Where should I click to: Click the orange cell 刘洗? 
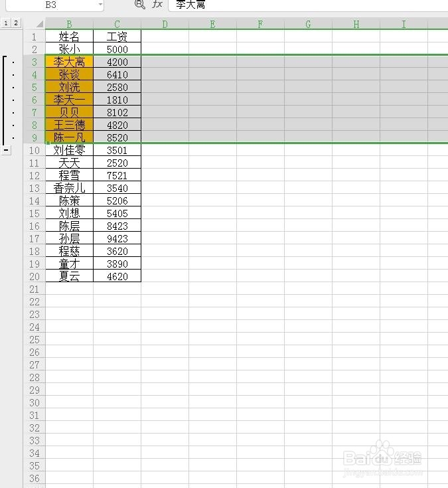pyautogui.click(x=70, y=87)
